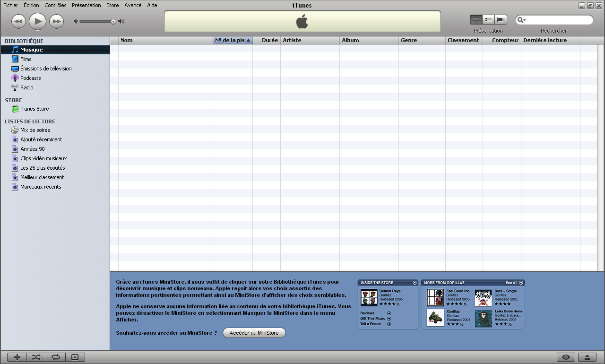Sort by the Compteur column header
This screenshot has width=605, height=364.
(x=502, y=40)
